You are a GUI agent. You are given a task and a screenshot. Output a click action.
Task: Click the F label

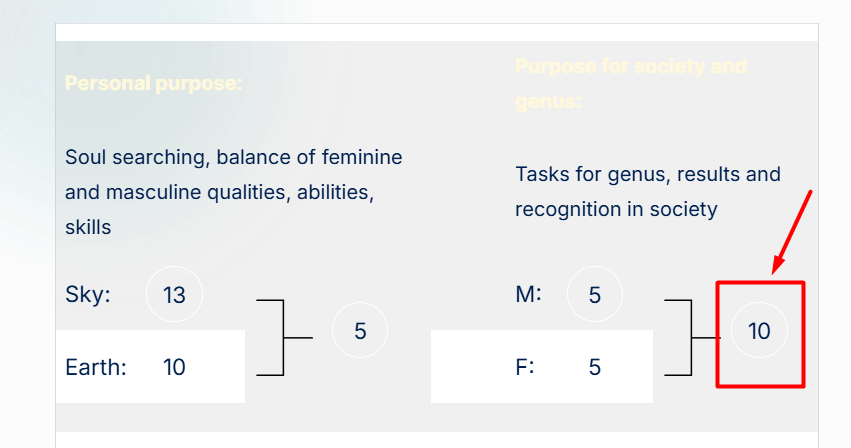pos(525,368)
